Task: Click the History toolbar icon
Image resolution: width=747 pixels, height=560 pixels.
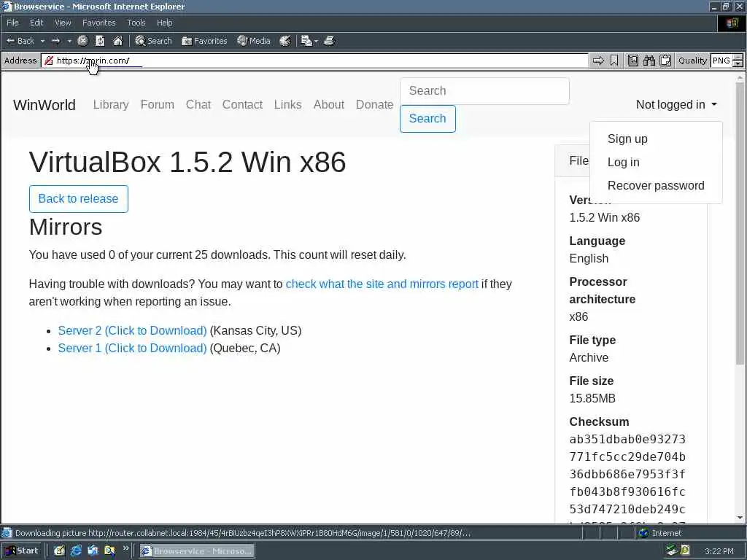Action: tap(285, 41)
